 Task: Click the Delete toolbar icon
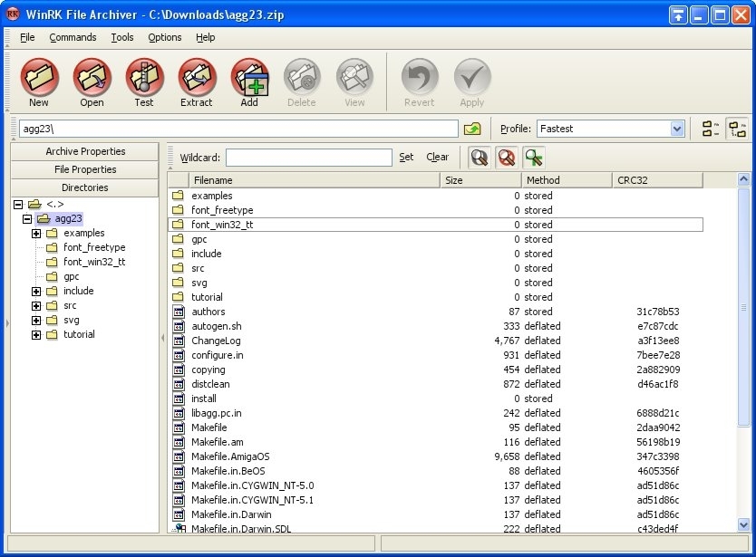point(302,77)
